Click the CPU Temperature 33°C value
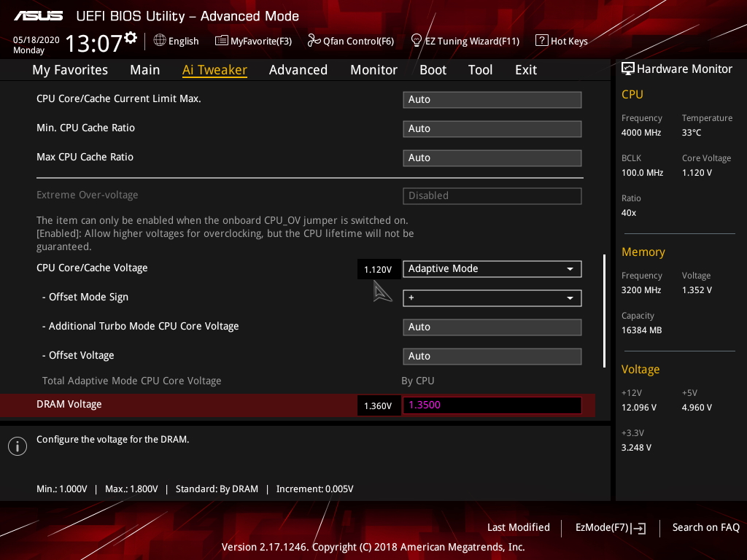 tap(692, 133)
